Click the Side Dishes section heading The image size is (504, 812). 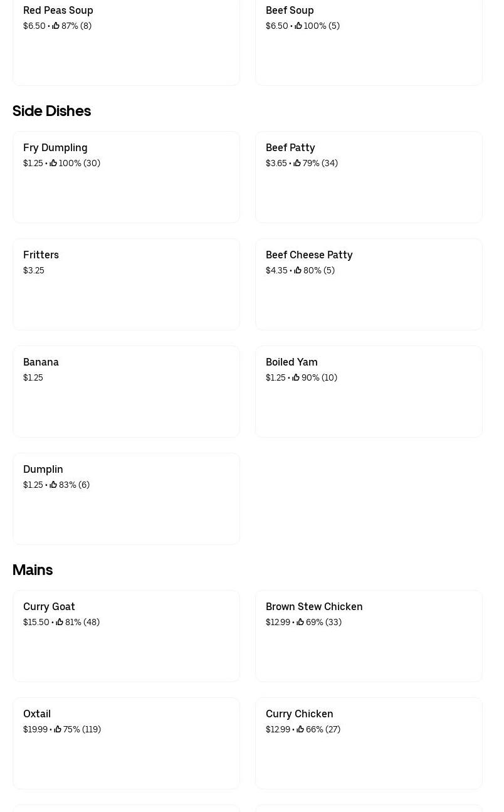coord(52,111)
